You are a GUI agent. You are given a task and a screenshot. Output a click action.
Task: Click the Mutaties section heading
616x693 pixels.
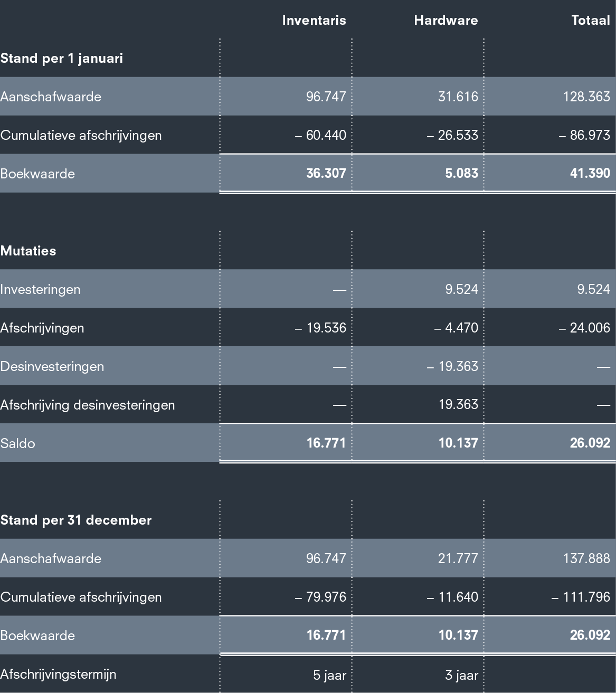pos(29,251)
